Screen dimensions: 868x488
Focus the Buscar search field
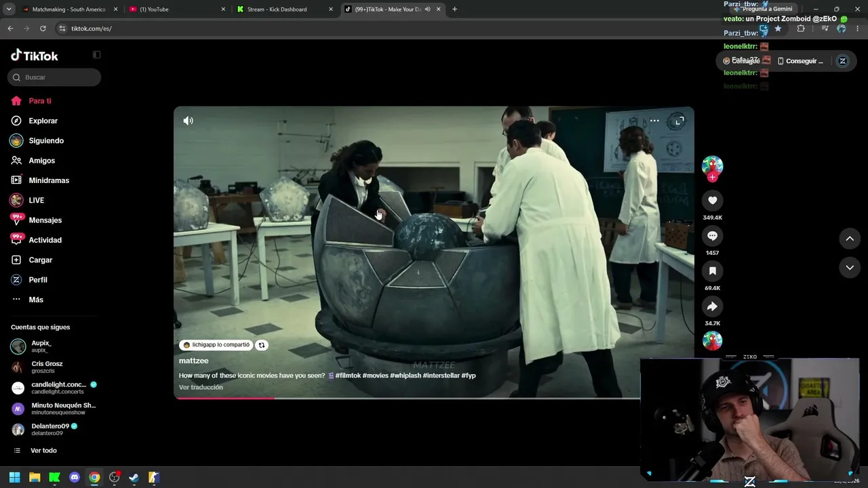click(54, 77)
